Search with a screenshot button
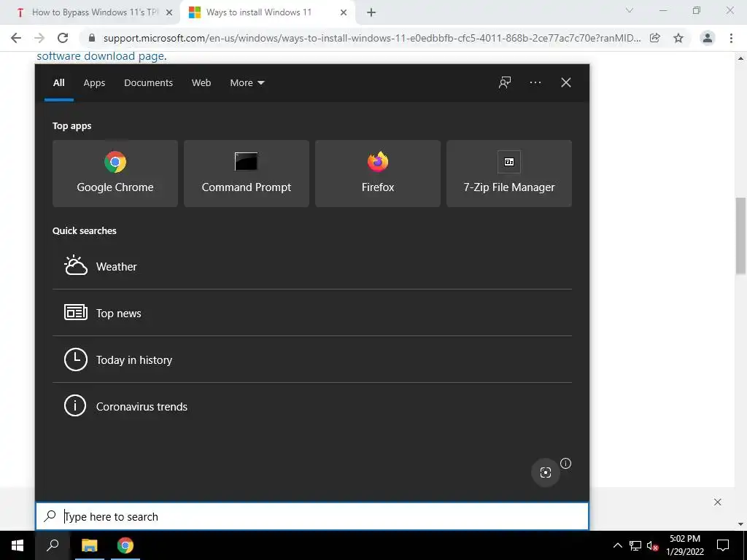Image resolution: width=747 pixels, height=560 pixels. click(x=546, y=472)
